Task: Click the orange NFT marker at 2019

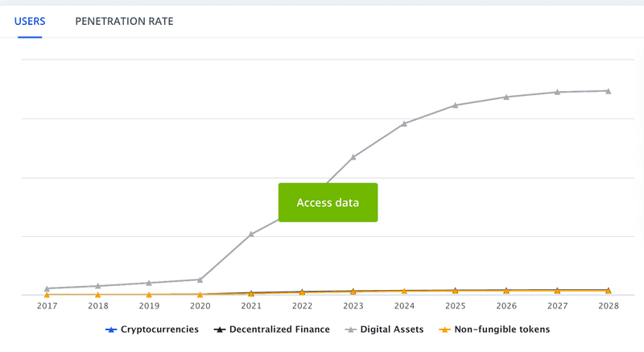Action: point(149,295)
